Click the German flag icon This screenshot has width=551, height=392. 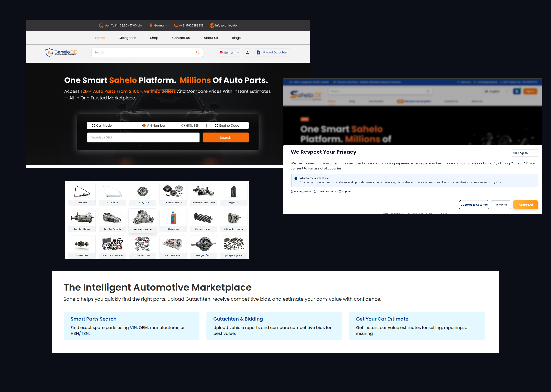221,52
